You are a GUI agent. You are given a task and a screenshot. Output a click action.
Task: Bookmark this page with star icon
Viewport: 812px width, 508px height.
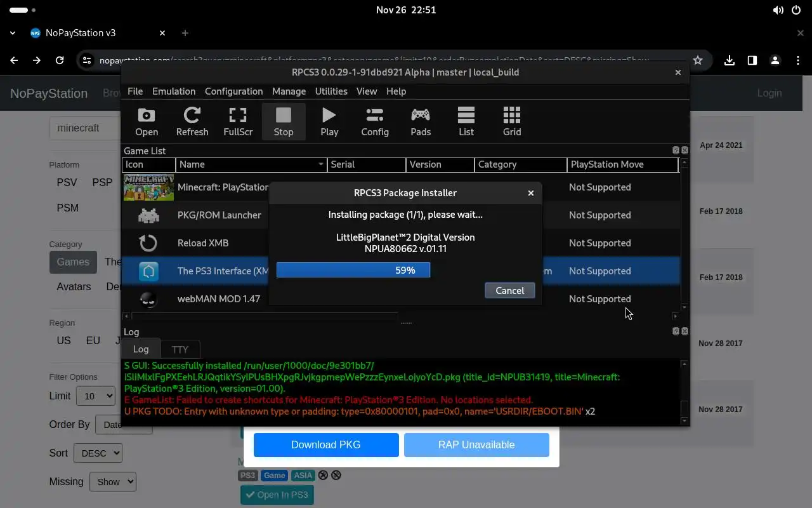(x=698, y=60)
